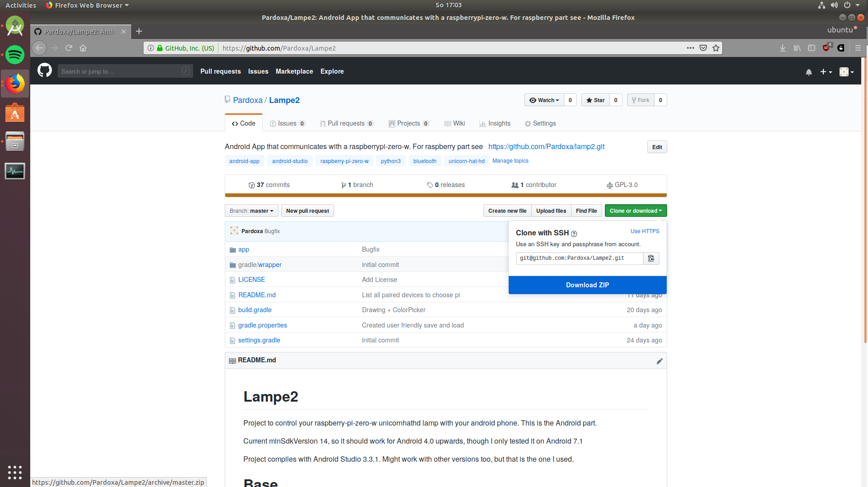Switch to the Issues tab
Screen dimensions: 868x487
tap(288, 123)
